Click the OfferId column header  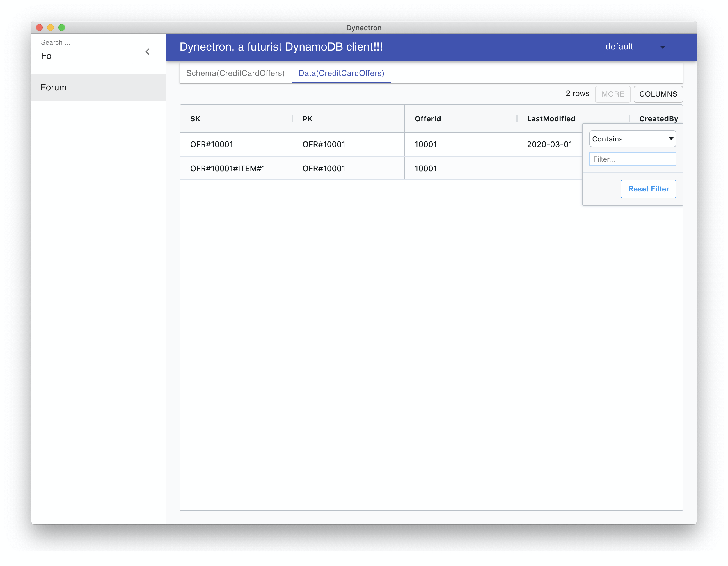[x=428, y=119]
